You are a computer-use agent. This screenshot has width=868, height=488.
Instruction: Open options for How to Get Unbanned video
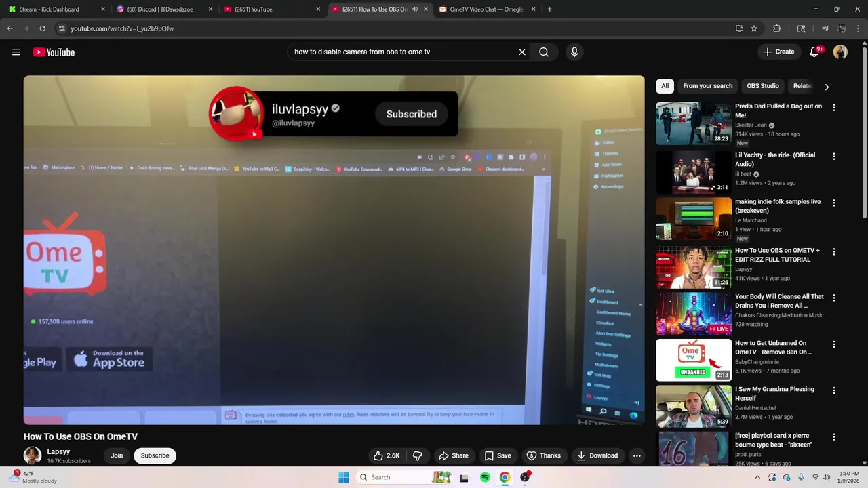[834, 344]
